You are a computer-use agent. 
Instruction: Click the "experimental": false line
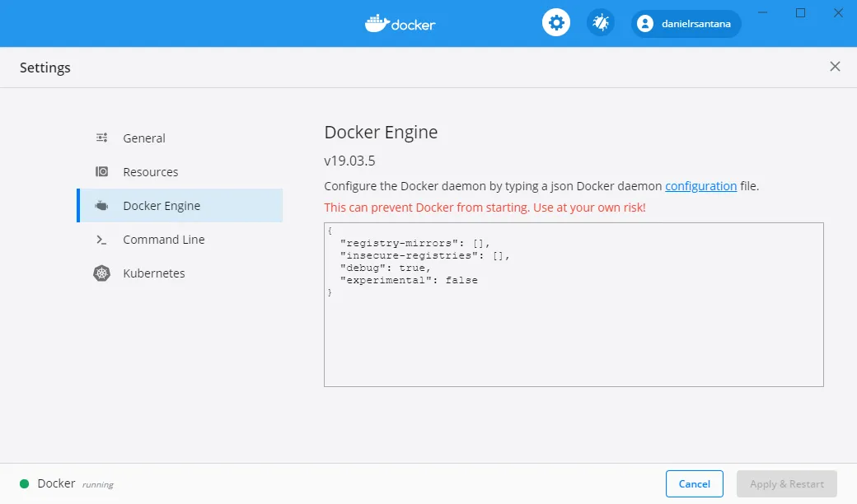[408, 280]
